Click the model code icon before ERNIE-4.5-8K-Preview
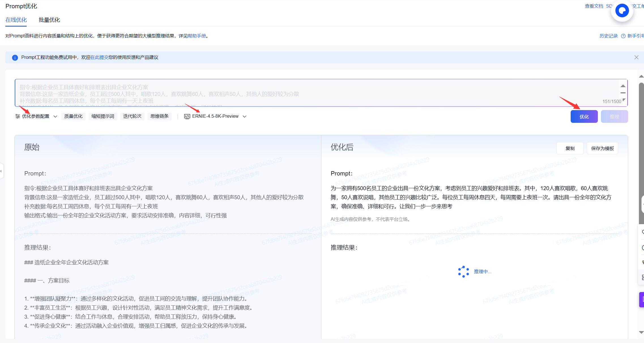The width and height of the screenshot is (644, 343). 187,116
